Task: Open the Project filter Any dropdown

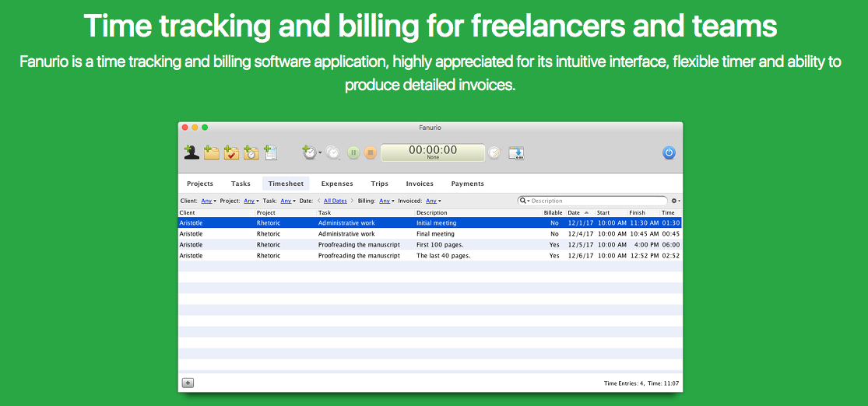Action: (x=251, y=201)
